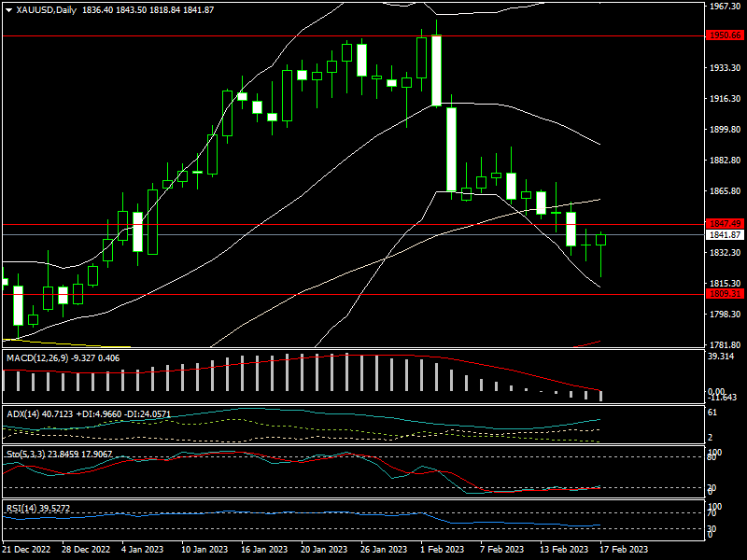Click the 1933.30 price on the scale
This screenshot has height=560, width=747.
(726, 68)
